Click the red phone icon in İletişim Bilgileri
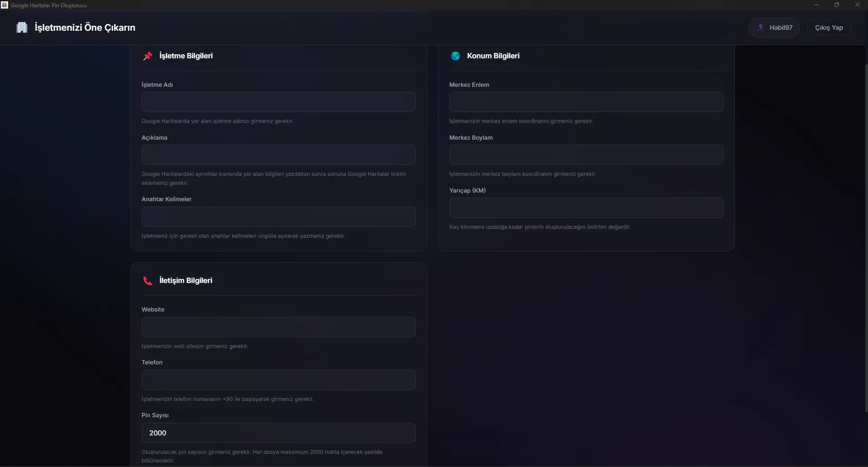 pos(148,281)
